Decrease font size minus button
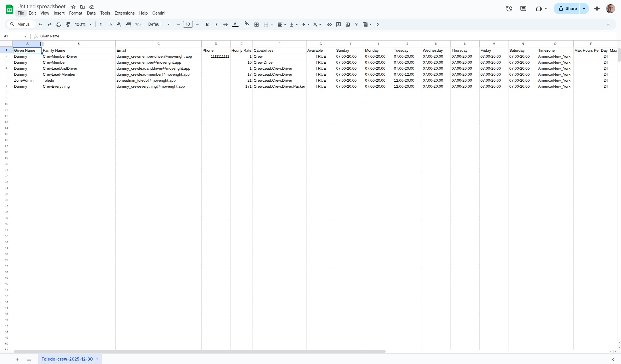The height and width of the screenshot is (364, 621). tap(179, 25)
